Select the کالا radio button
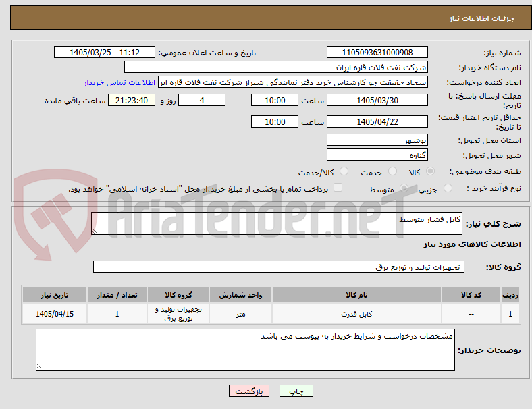Screen dimensions: 532x409 click(x=430, y=171)
